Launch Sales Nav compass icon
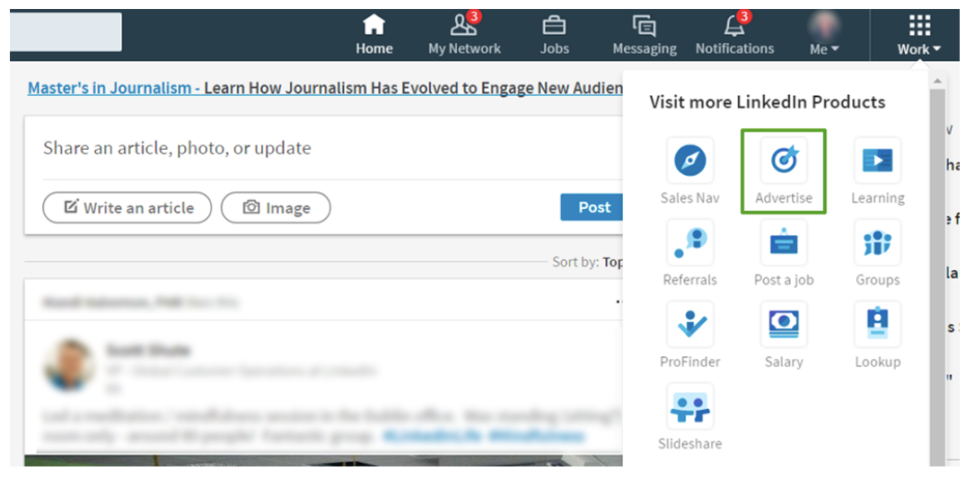Viewport: 966px width, 488px height. [690, 161]
